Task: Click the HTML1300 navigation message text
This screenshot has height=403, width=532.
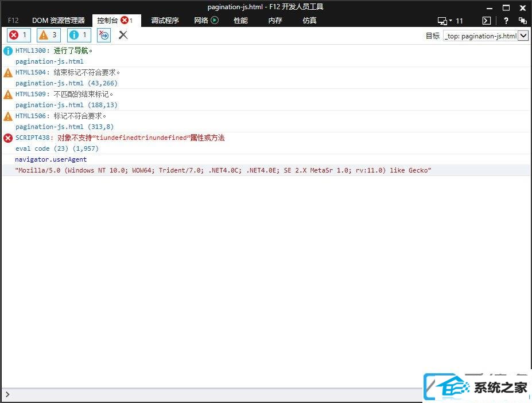Action: click(x=53, y=50)
